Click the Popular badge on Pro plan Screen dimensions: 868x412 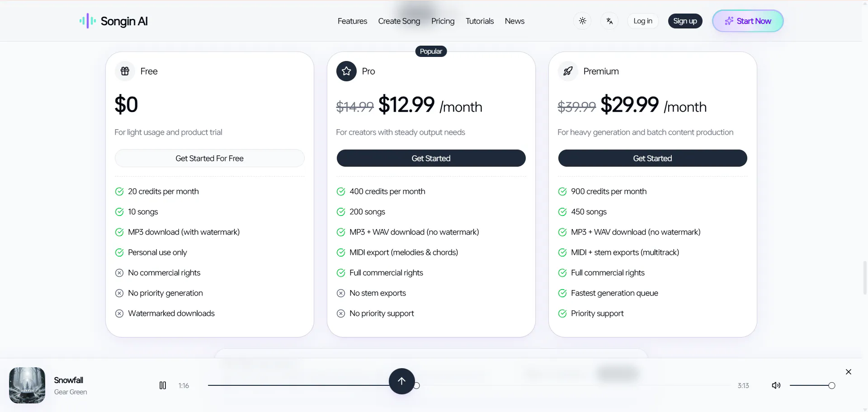[x=431, y=51]
